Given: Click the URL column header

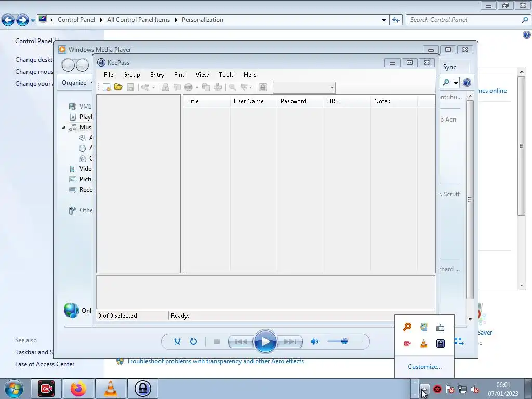Looking at the screenshot, I should [347, 101].
